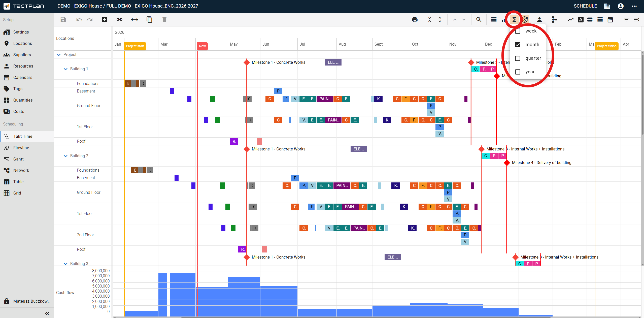The image size is (644, 318).
Task: Click the move down chevron in toolbar
Action: pos(464,20)
